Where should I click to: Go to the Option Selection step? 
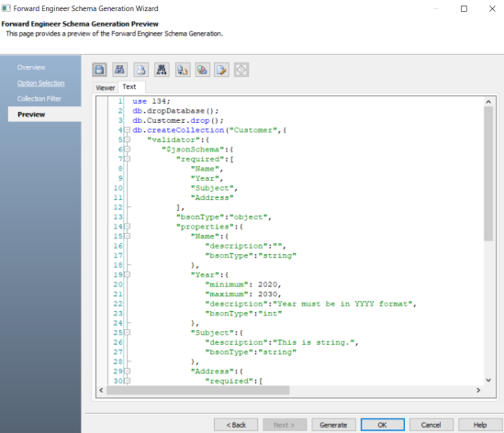coord(40,83)
